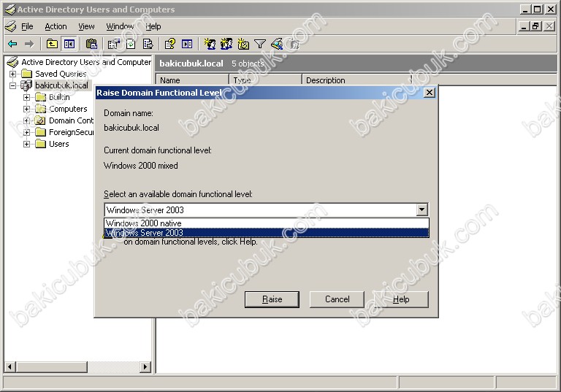
Task: Toggle the Show/Hide Console Tree icon
Action: click(x=69, y=44)
